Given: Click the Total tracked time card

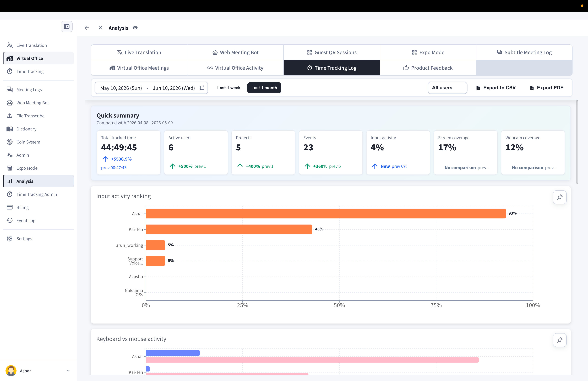Looking at the screenshot, I should [x=128, y=152].
